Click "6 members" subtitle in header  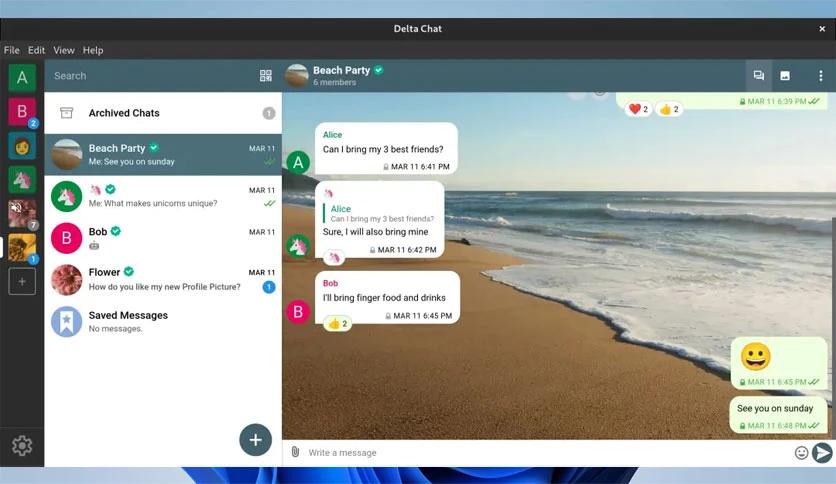coord(334,82)
